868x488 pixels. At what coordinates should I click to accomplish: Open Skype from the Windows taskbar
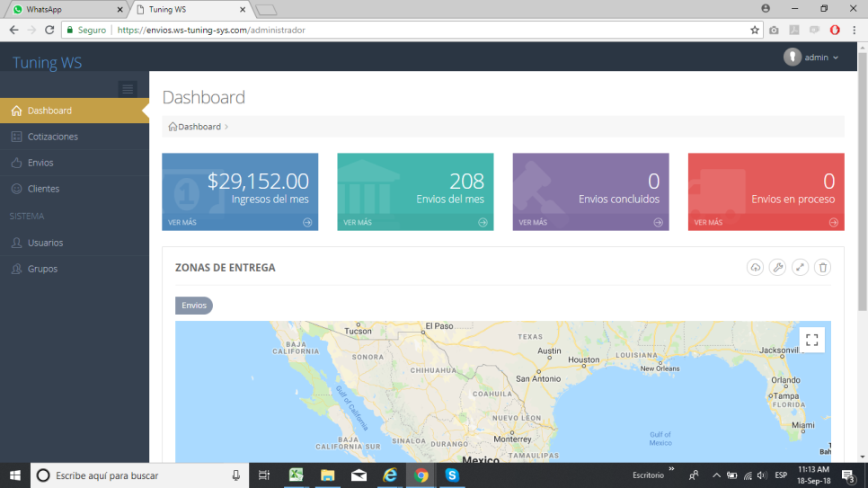(452, 475)
